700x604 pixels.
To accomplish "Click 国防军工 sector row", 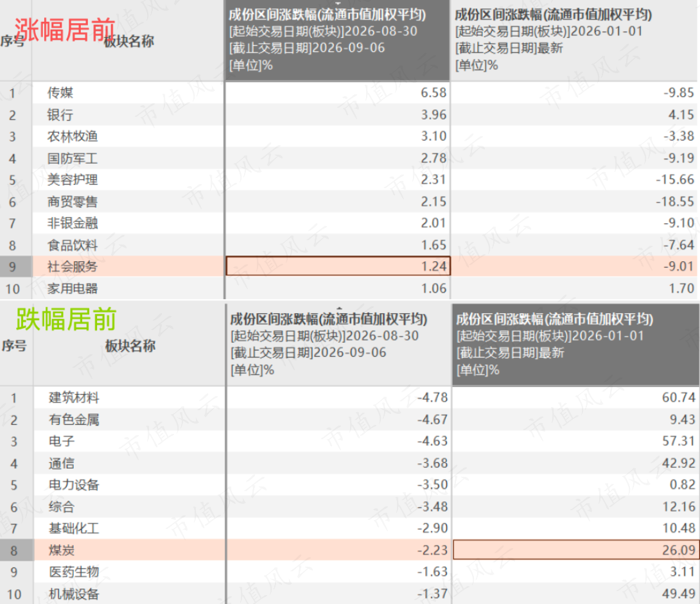I will [x=350, y=158].
